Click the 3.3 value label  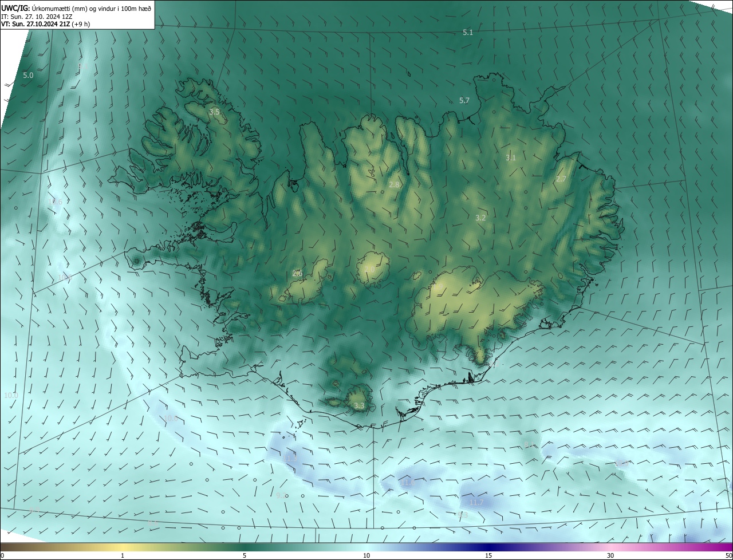(359, 405)
